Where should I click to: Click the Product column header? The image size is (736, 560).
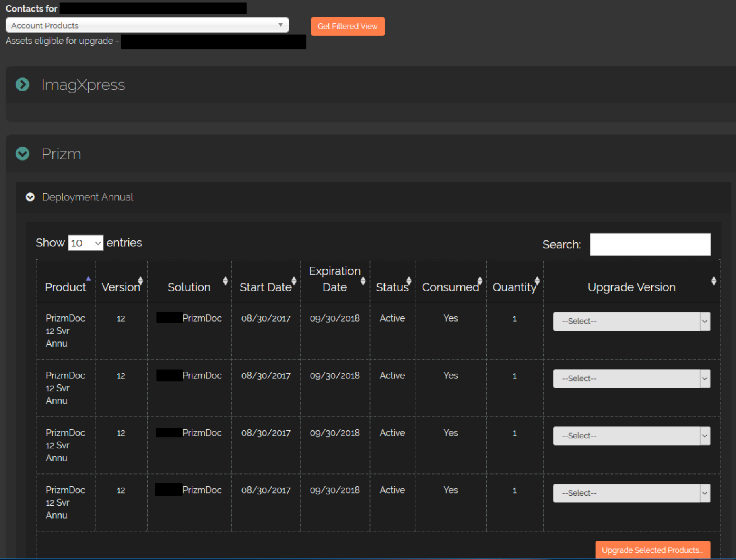click(x=66, y=287)
